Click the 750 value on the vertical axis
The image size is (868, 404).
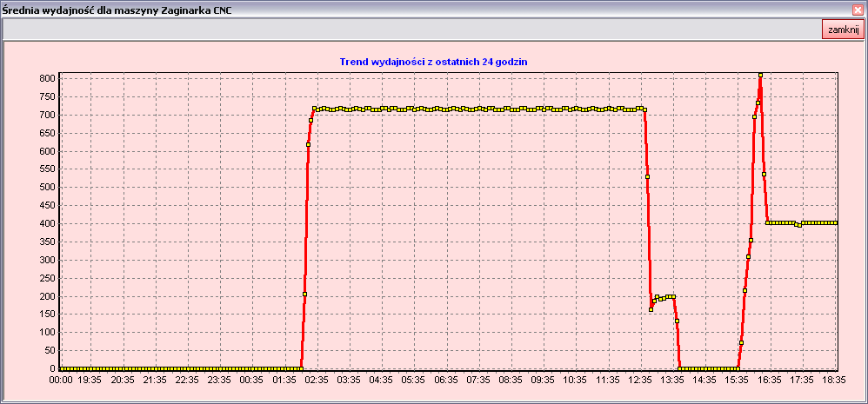48,96
